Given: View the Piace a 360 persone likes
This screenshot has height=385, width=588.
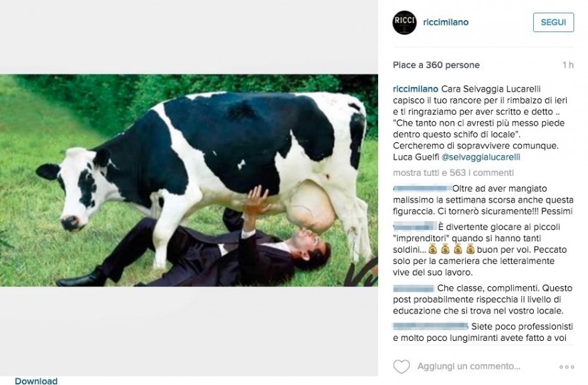Looking at the screenshot, I should click(x=436, y=65).
